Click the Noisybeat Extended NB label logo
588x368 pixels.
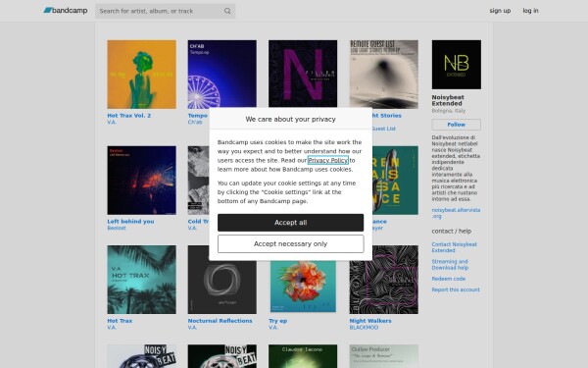pos(456,65)
